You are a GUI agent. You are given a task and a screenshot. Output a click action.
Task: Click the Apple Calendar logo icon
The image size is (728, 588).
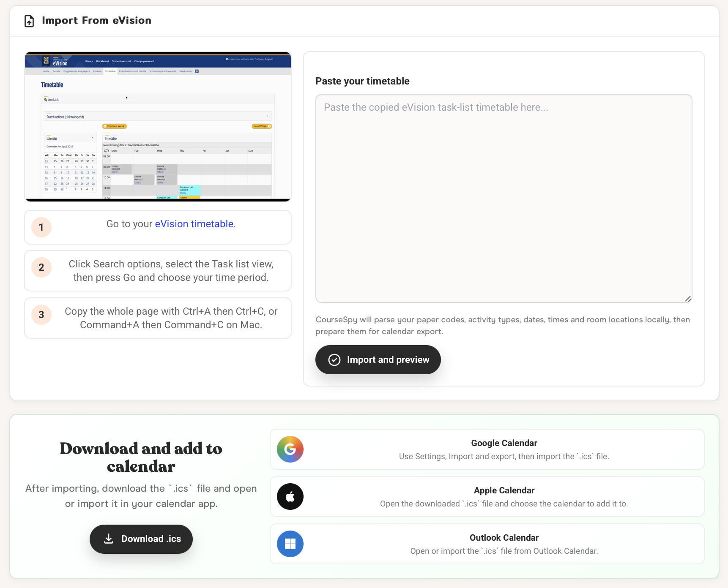290,497
